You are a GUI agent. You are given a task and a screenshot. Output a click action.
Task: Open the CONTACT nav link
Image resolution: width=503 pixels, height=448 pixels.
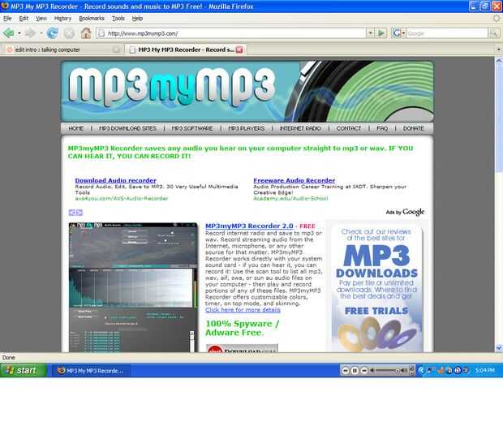pyautogui.click(x=349, y=128)
